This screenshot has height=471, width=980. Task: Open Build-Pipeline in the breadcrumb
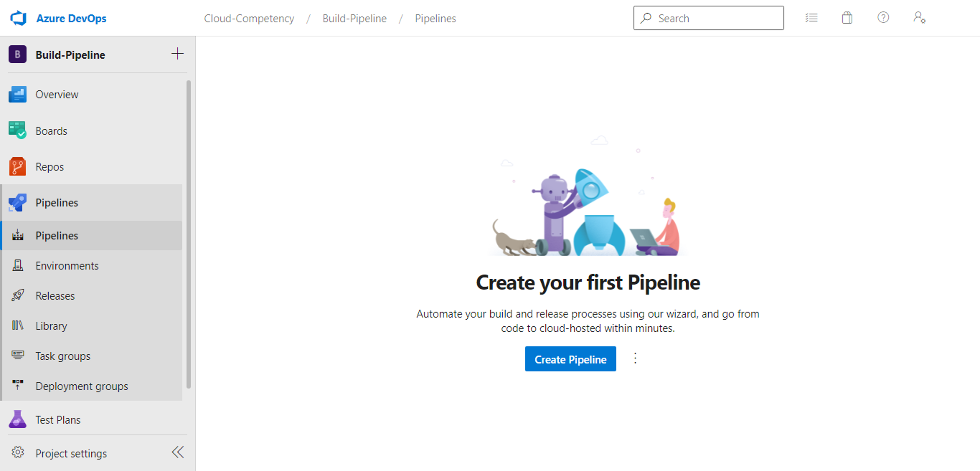coord(354,18)
